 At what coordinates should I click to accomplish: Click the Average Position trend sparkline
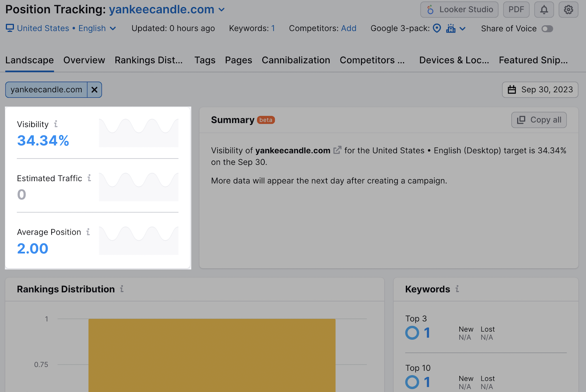pos(139,240)
